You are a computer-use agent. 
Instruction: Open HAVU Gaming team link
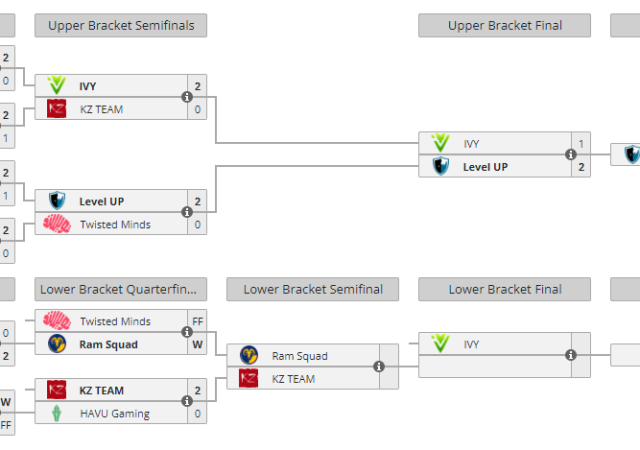tap(115, 413)
